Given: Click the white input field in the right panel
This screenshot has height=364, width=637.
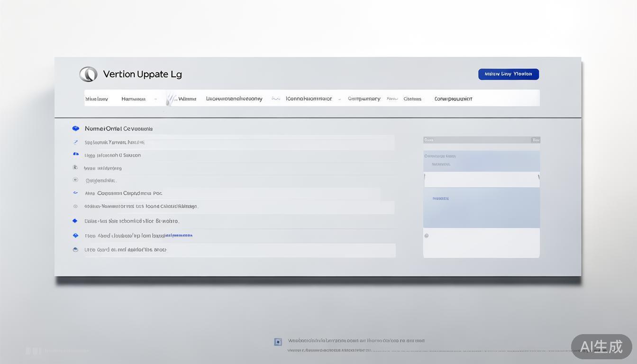Looking at the screenshot, I should coord(481,180).
